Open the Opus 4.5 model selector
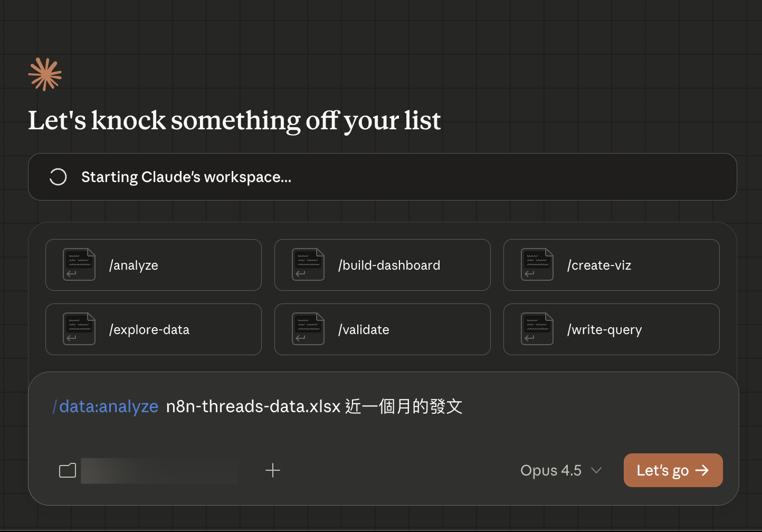 (x=550, y=470)
